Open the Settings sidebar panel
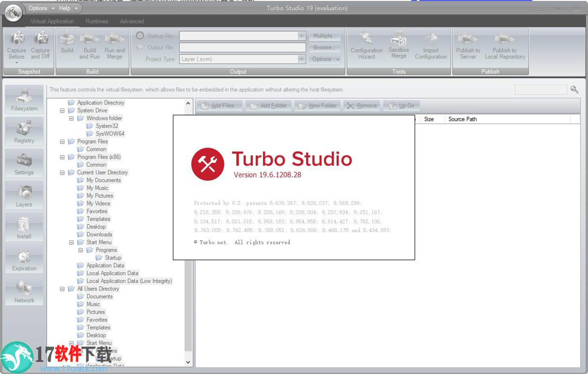 click(24, 163)
